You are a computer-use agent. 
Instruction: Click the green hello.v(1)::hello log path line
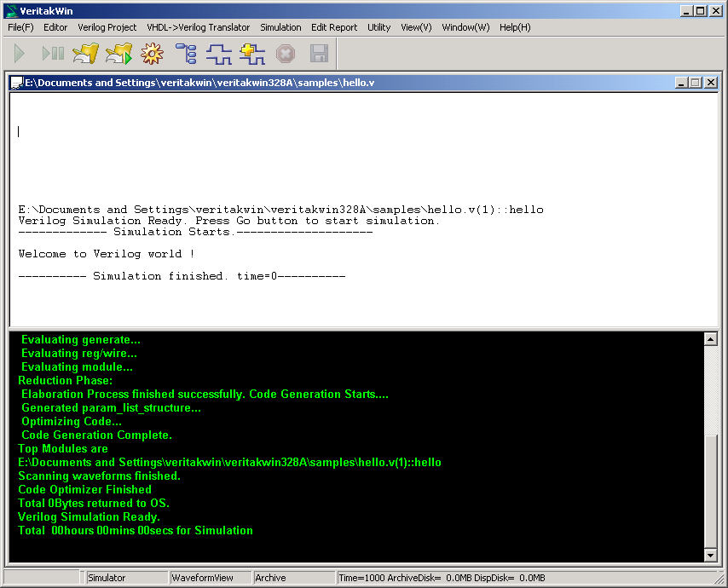pos(229,462)
